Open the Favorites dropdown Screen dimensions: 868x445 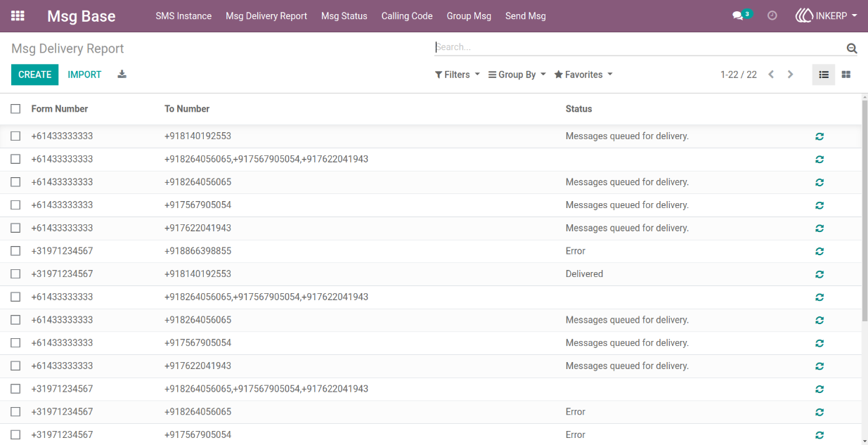[583, 75]
